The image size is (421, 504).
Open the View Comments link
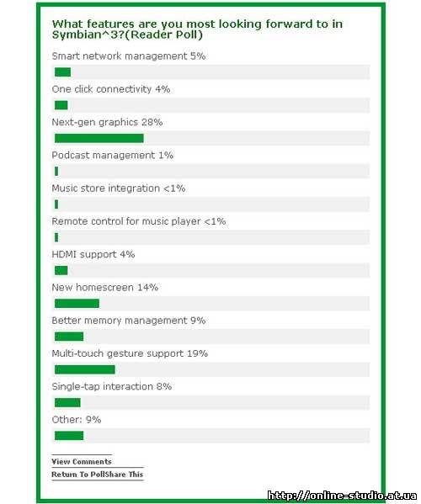pyautogui.click(x=82, y=462)
